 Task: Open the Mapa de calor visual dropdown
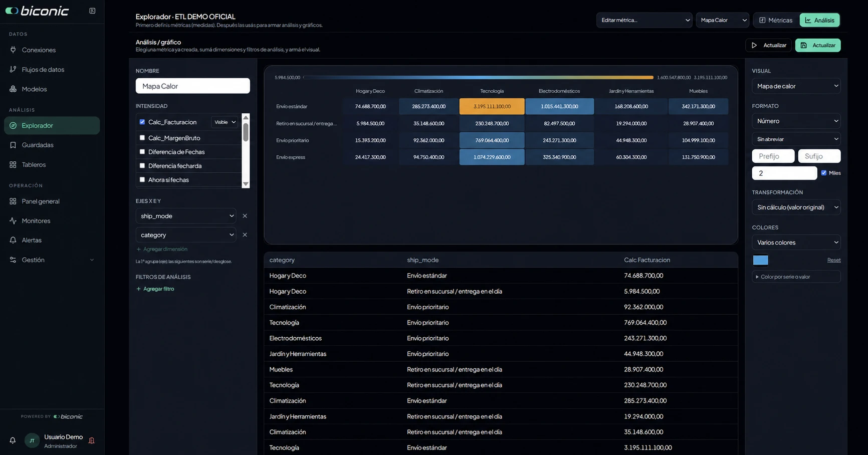tap(796, 86)
